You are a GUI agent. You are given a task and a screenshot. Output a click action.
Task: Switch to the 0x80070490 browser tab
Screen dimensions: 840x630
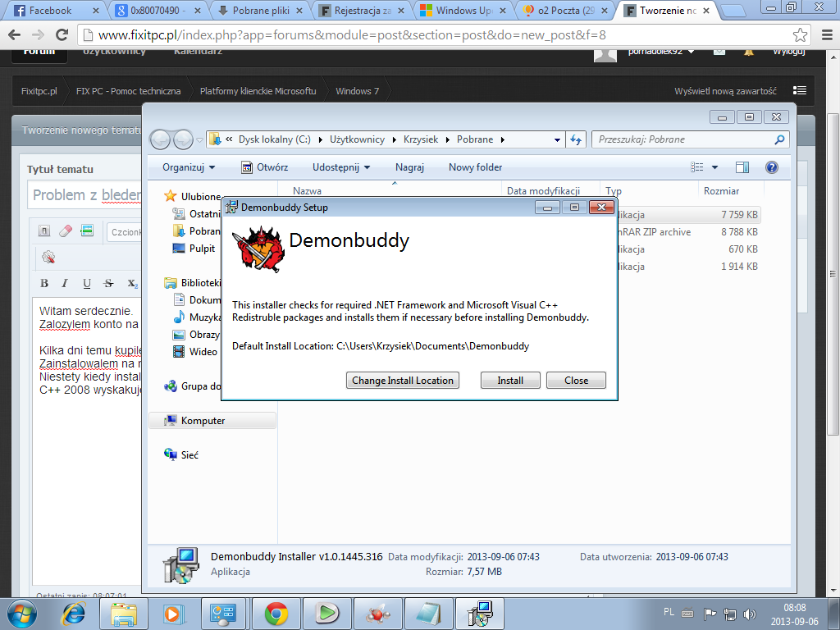157,10
